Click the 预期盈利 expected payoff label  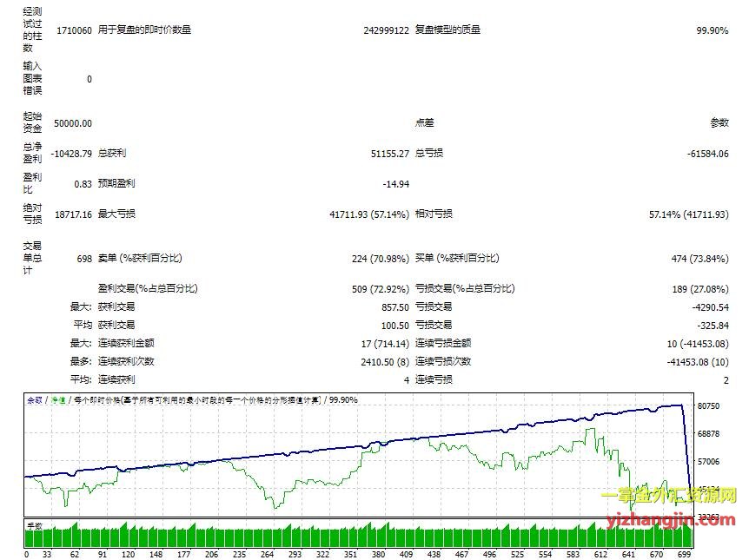pos(116,183)
